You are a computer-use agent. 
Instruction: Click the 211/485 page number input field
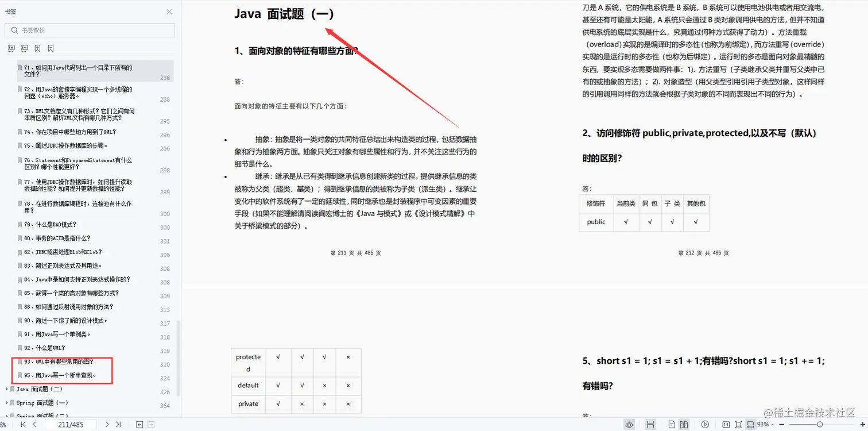tap(71, 424)
